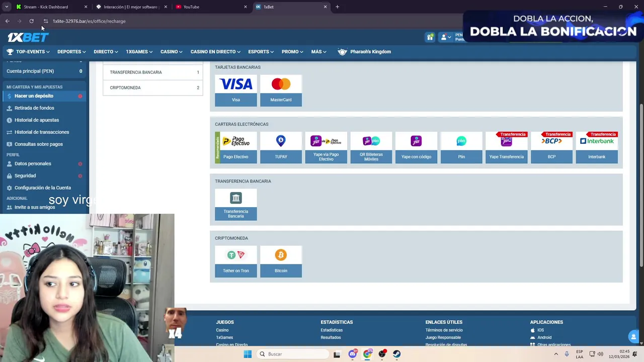Image resolution: width=644 pixels, height=362 pixels.
Task: Click the Pharaoh's Kingdom promo icon
Action: click(x=342, y=52)
